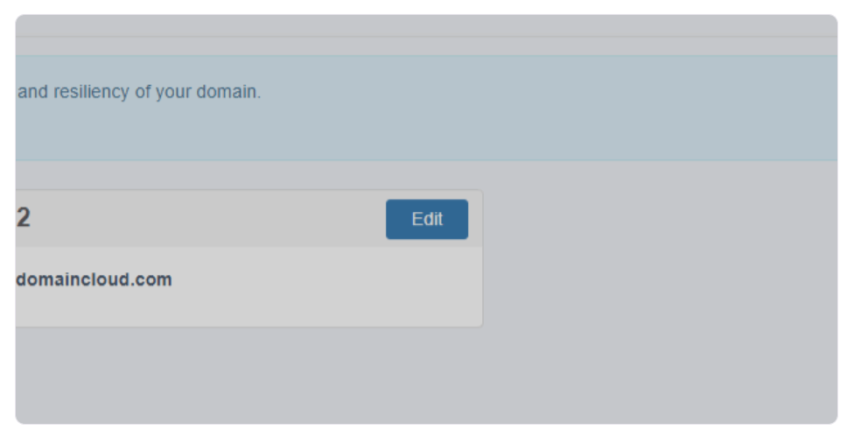Select the domaincloud.com nameserver text
Viewport: 868px width, 437px height.
click(x=94, y=279)
